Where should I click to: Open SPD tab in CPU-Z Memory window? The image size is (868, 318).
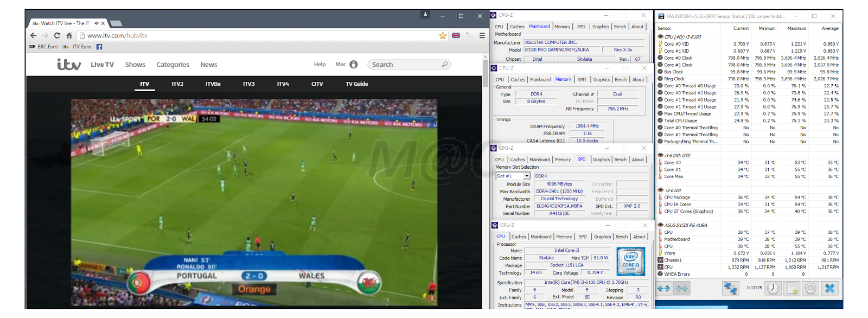pyautogui.click(x=582, y=80)
